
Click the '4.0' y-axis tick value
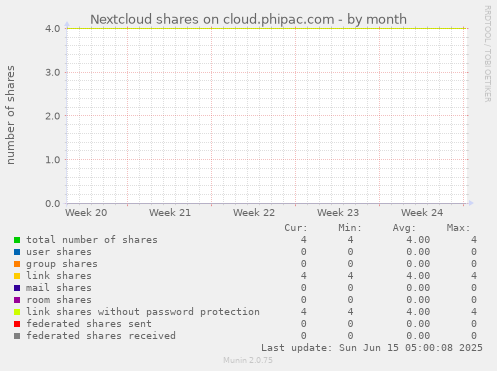(53, 29)
